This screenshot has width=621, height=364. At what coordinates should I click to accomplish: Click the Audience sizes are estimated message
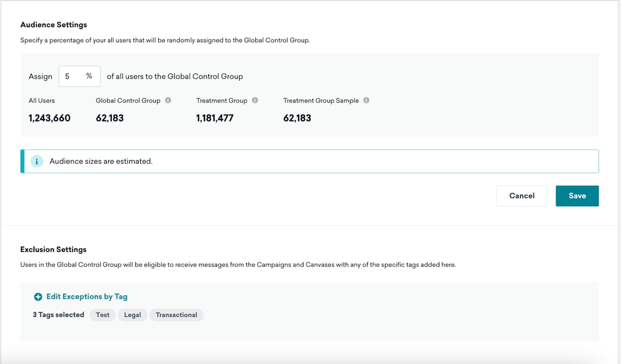coord(101,161)
